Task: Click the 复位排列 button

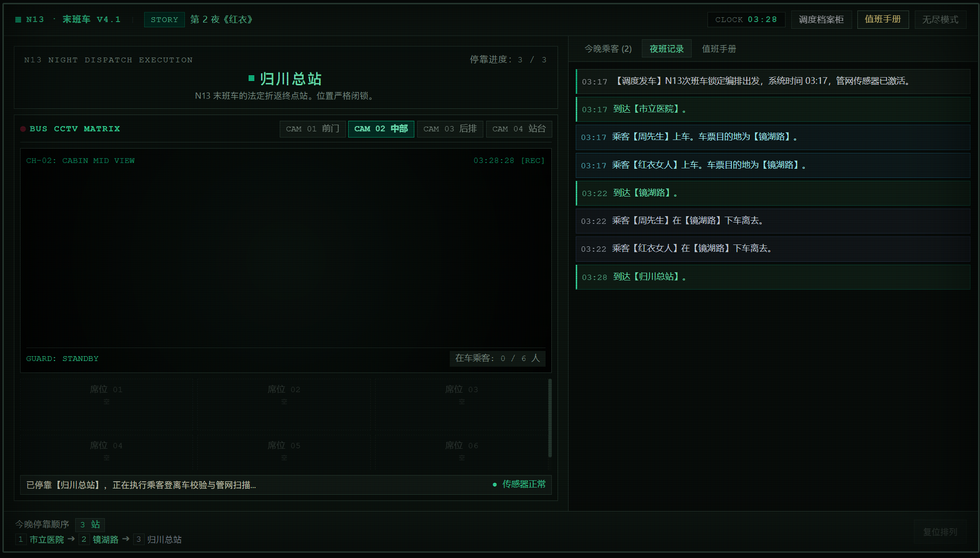Action: (x=940, y=532)
